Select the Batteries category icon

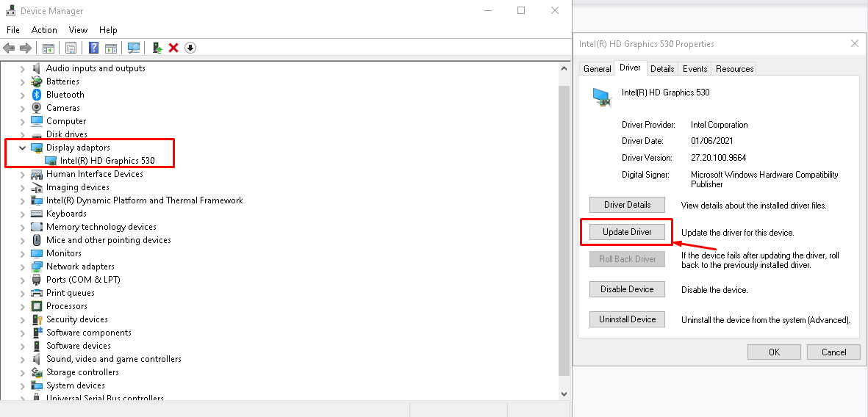pos(37,81)
